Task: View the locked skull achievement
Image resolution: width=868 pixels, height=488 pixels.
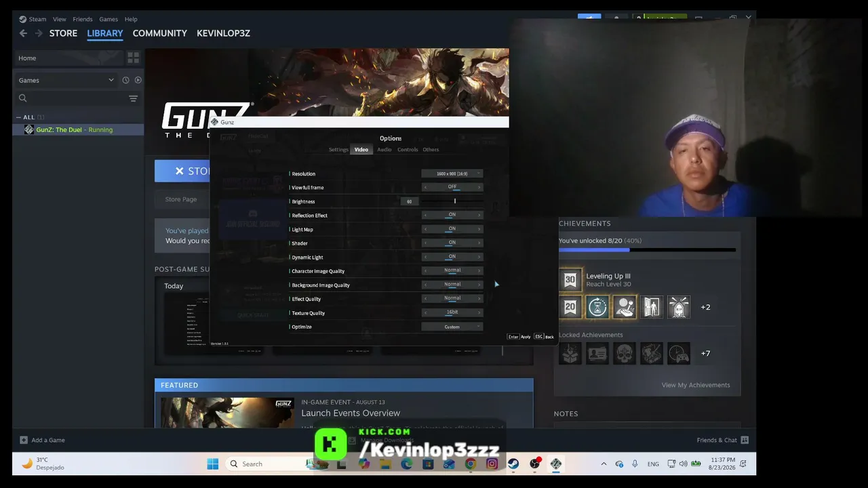Action: tap(625, 353)
